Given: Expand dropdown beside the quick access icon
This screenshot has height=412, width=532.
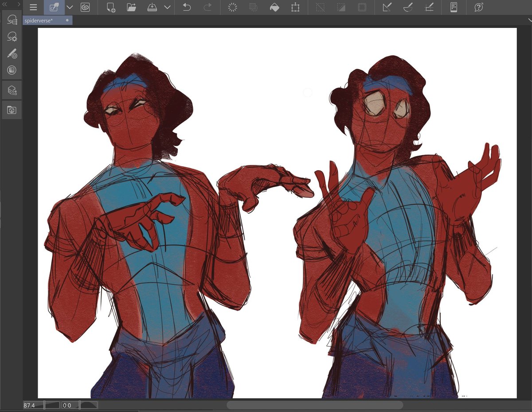Looking at the screenshot, I should [70, 7].
